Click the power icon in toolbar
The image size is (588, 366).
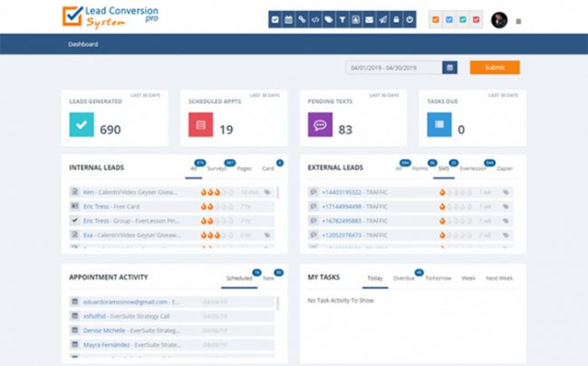click(x=410, y=19)
